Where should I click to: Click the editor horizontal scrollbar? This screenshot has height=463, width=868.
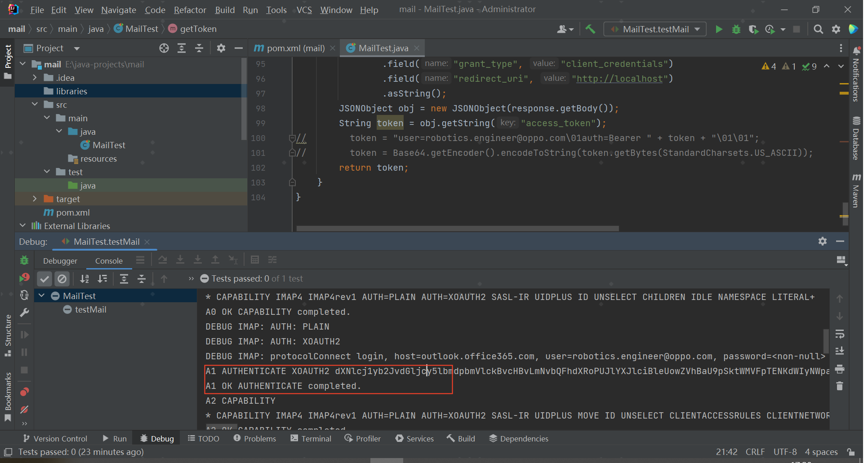458,229
